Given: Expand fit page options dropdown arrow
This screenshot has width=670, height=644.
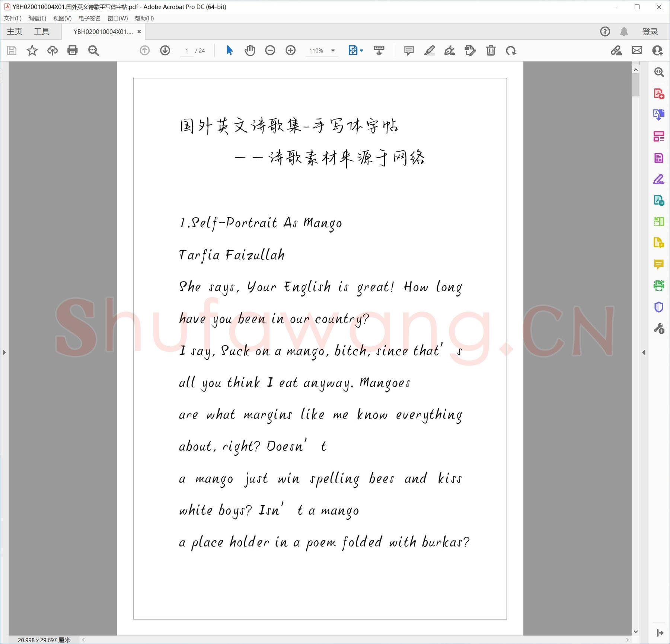Looking at the screenshot, I should pyautogui.click(x=361, y=51).
